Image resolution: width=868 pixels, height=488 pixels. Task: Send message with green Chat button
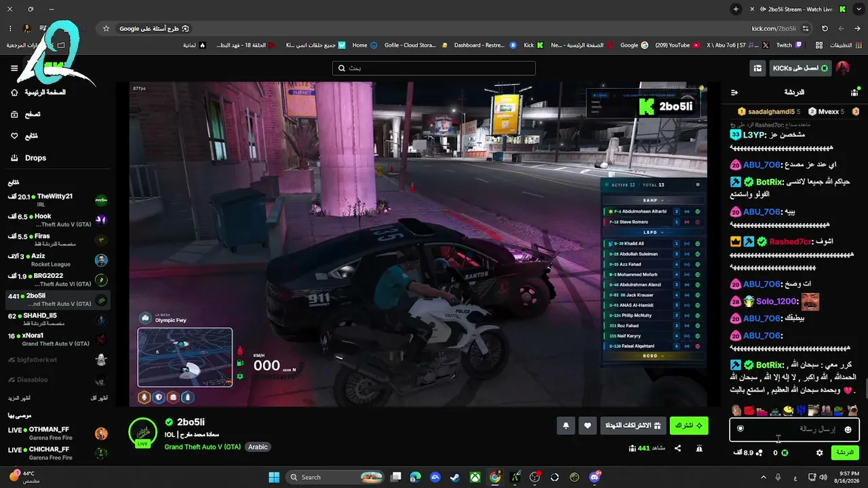pyautogui.click(x=845, y=453)
